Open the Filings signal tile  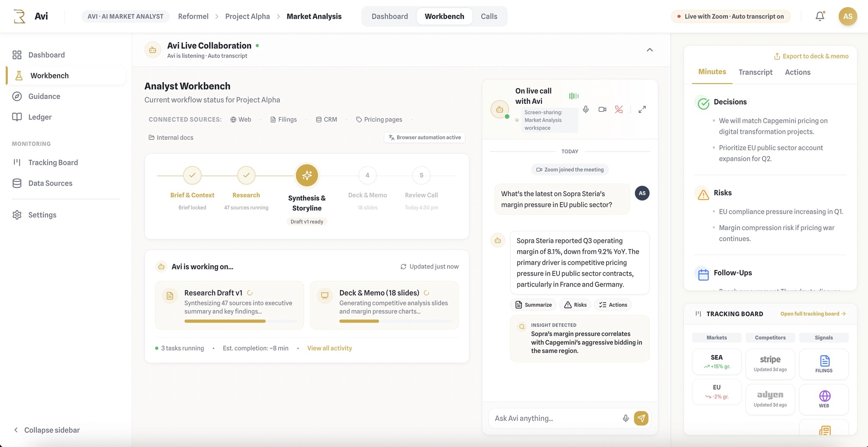coord(823,364)
